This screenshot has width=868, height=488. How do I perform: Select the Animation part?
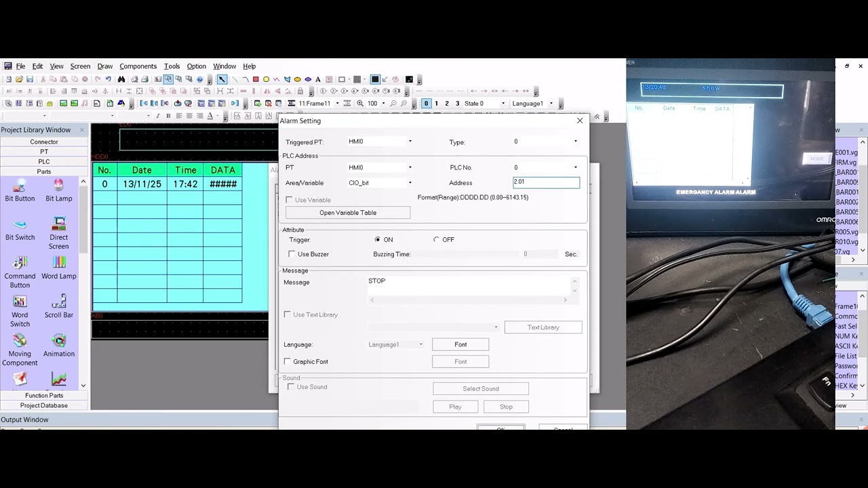(x=59, y=346)
